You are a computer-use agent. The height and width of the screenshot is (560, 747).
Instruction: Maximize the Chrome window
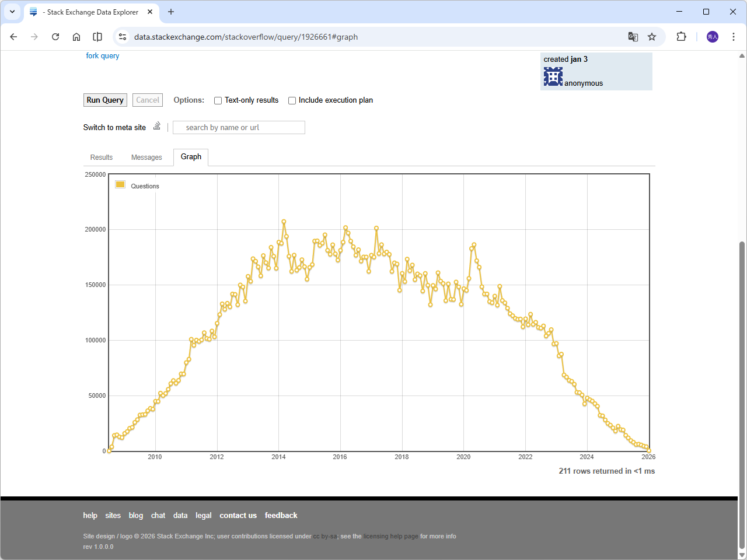click(x=706, y=12)
